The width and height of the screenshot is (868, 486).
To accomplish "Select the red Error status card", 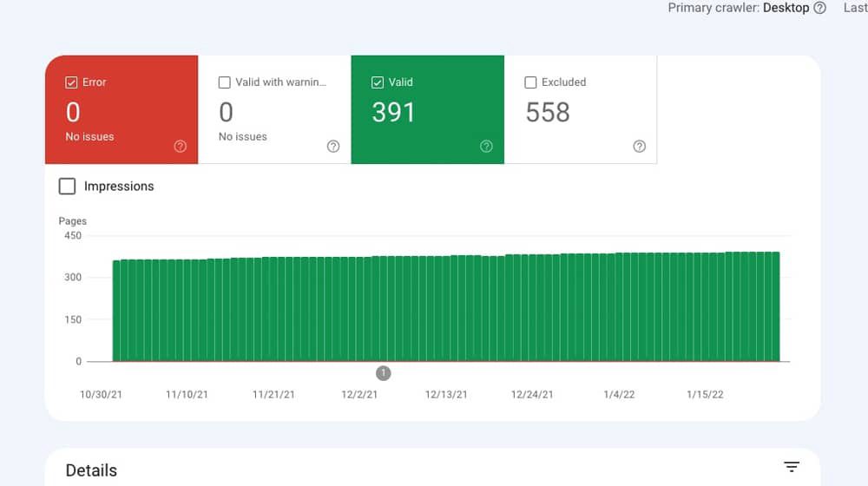I will [x=122, y=109].
